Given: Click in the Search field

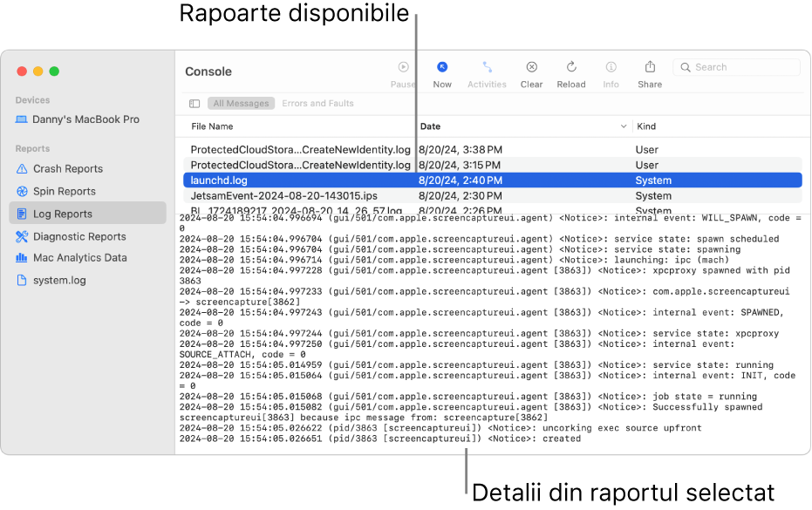Looking at the screenshot, I should [736, 67].
